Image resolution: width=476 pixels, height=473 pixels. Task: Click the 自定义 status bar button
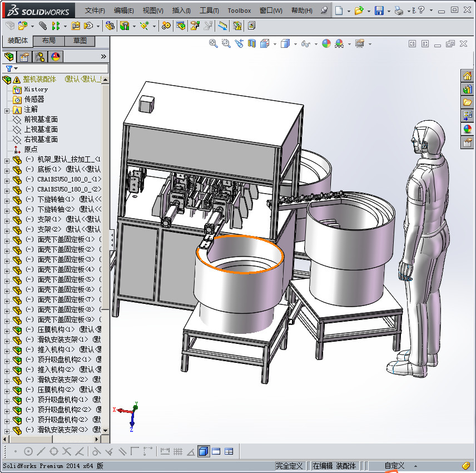click(x=394, y=466)
